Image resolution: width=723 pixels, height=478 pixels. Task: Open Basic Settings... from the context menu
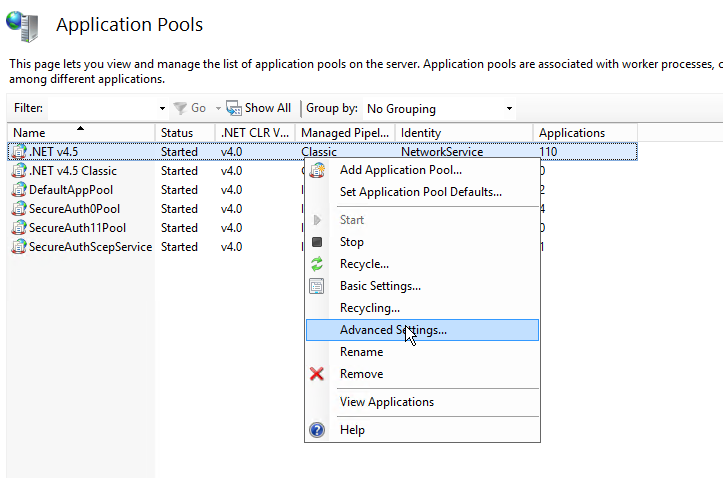(422, 286)
